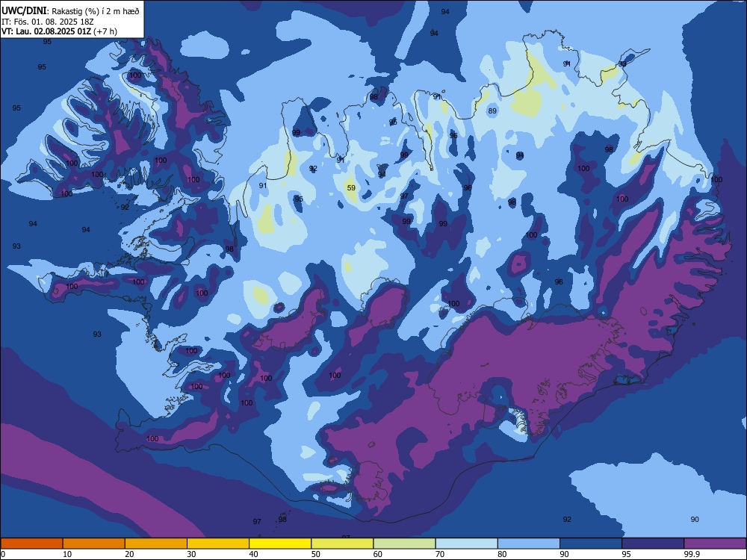
Task: Click the "Rakastig (%) í 2 m hæð" label
Action: (x=96, y=11)
